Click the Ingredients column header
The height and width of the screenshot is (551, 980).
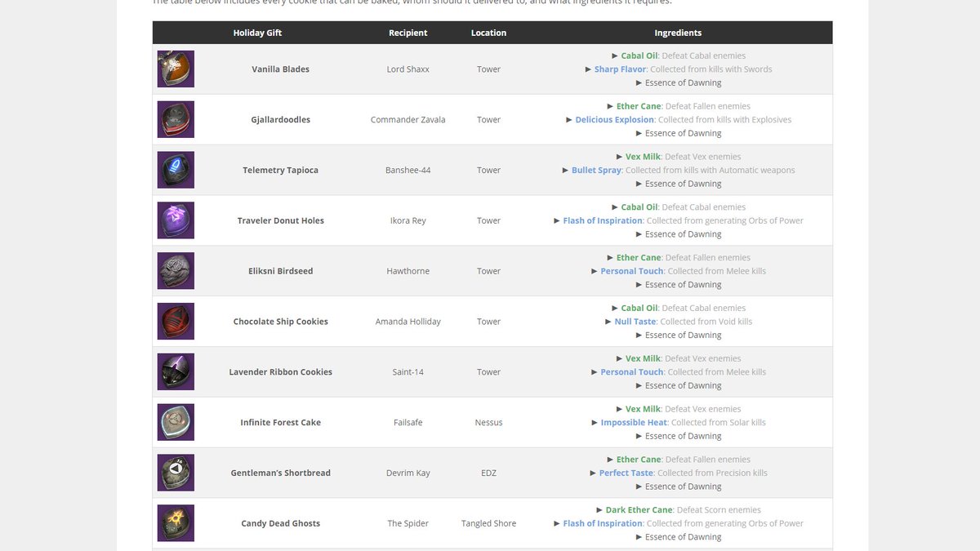[678, 33]
